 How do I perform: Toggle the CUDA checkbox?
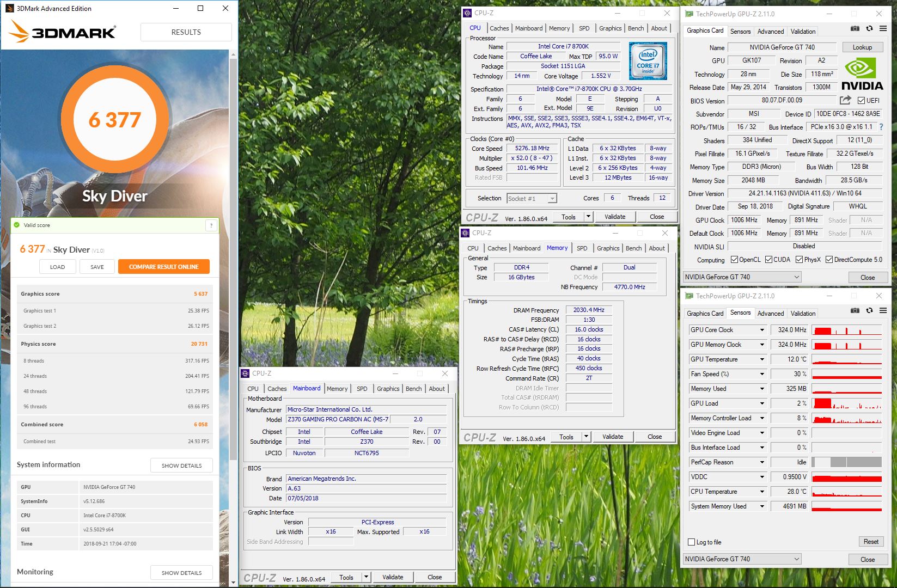(x=768, y=260)
